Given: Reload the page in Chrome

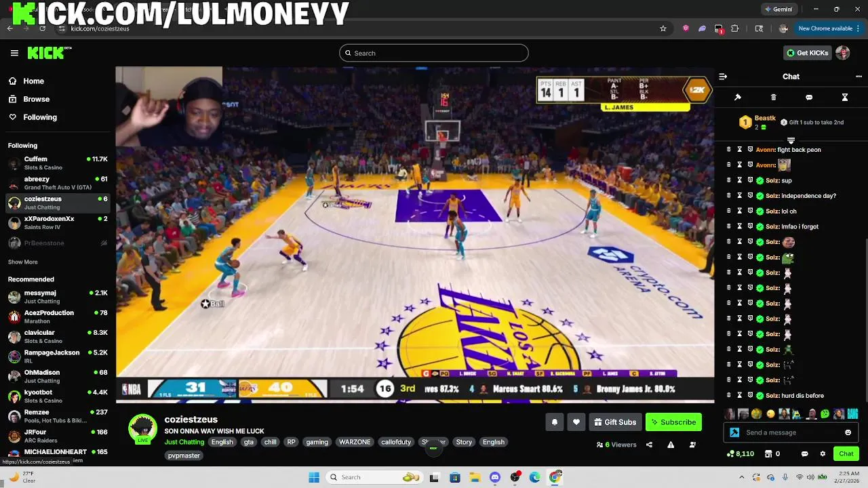Looking at the screenshot, I should coord(42,28).
